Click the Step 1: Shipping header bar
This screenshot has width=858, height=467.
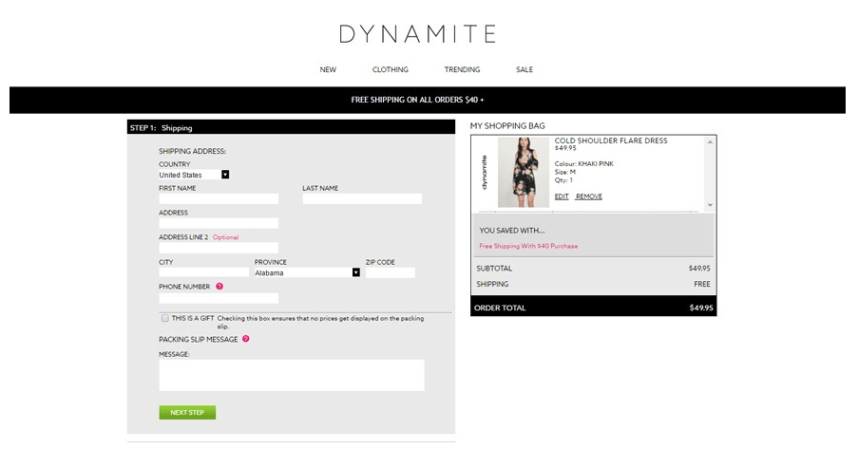point(291,127)
